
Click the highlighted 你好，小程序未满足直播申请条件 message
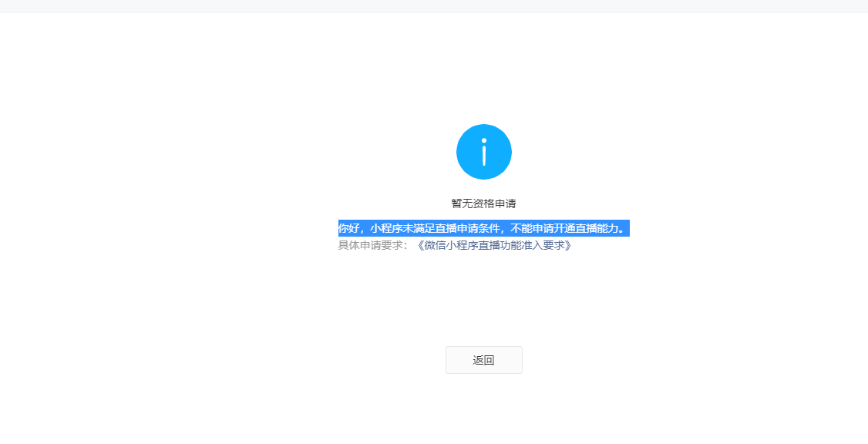tap(484, 228)
